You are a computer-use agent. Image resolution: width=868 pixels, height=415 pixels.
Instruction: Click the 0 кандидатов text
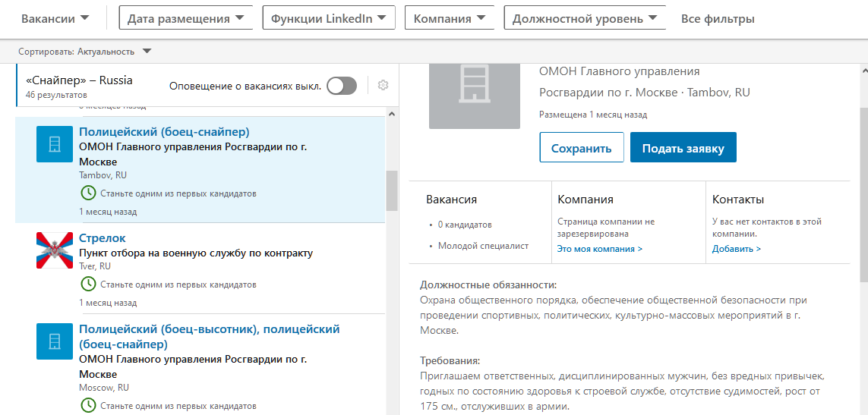click(465, 225)
